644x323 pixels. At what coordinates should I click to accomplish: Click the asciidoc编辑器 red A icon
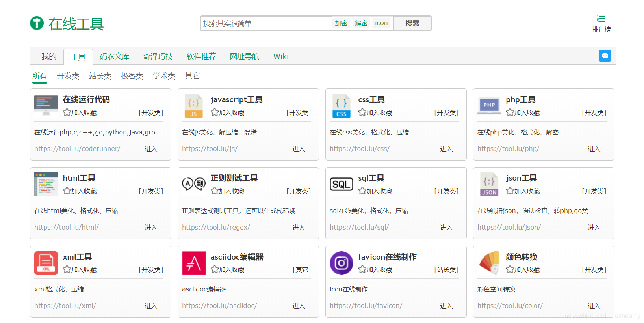[194, 263]
